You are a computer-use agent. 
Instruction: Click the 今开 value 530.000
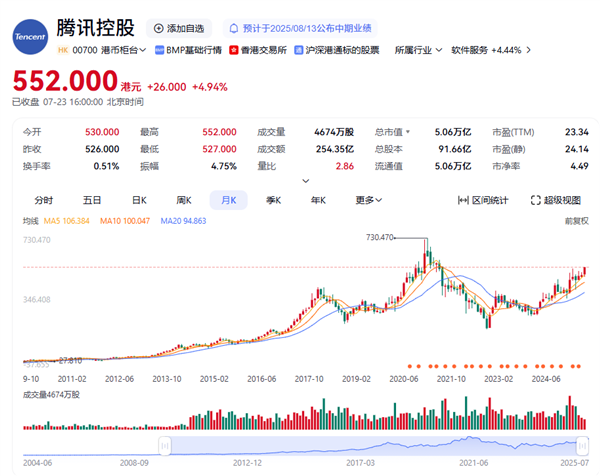[x=102, y=132]
